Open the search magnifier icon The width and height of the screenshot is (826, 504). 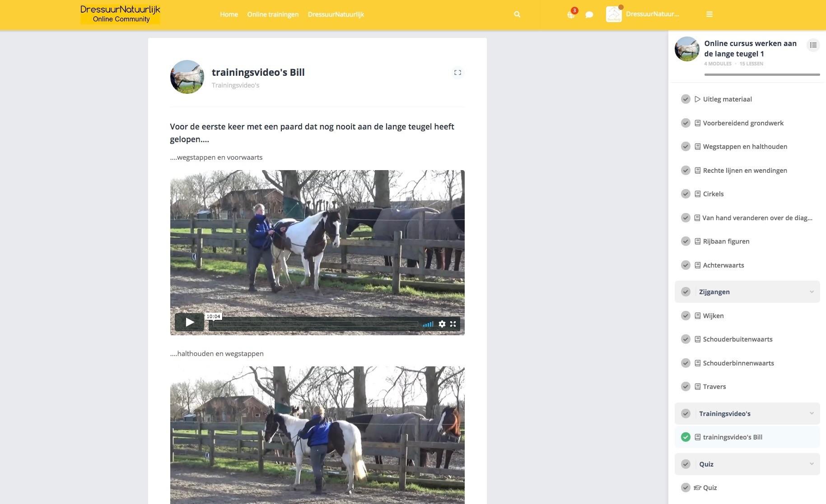(517, 14)
